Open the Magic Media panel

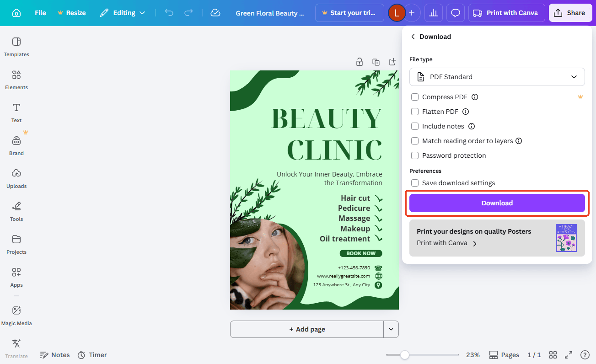coord(16,316)
